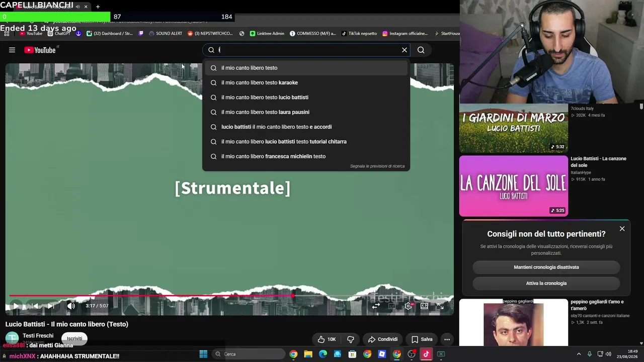
Task: Open the three-dot more actions menu
Action: 447,339
